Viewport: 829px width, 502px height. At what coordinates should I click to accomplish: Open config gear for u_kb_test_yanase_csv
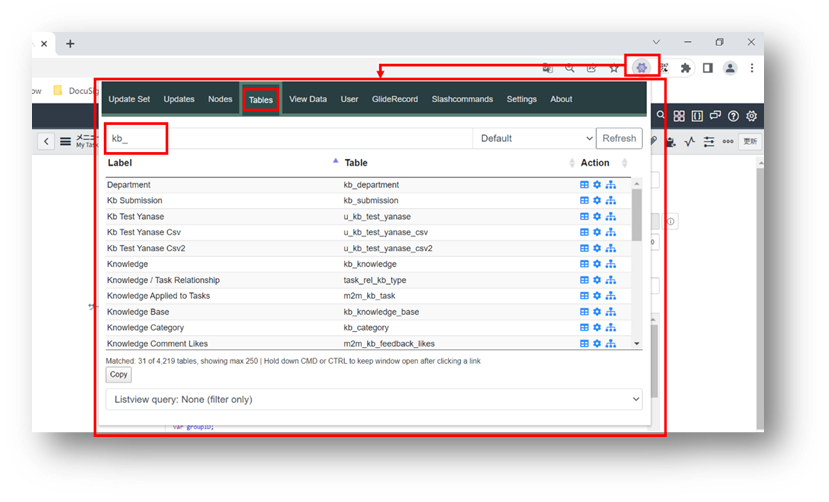tap(597, 232)
